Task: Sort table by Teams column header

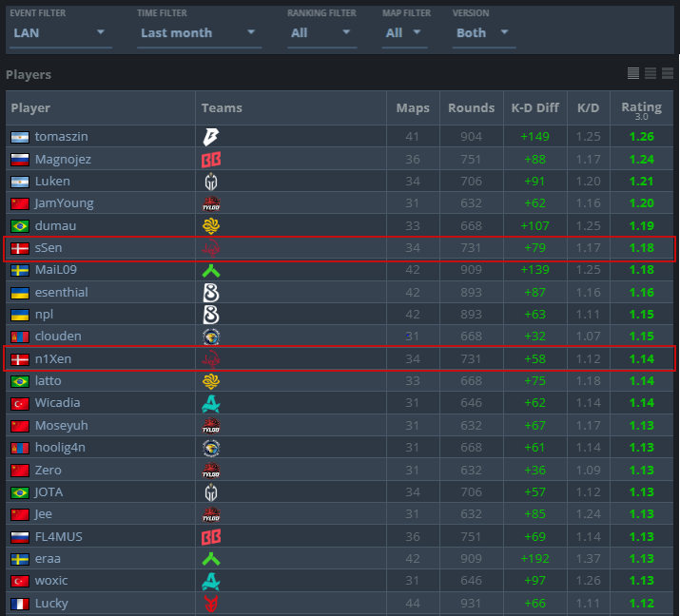Action: point(222,108)
